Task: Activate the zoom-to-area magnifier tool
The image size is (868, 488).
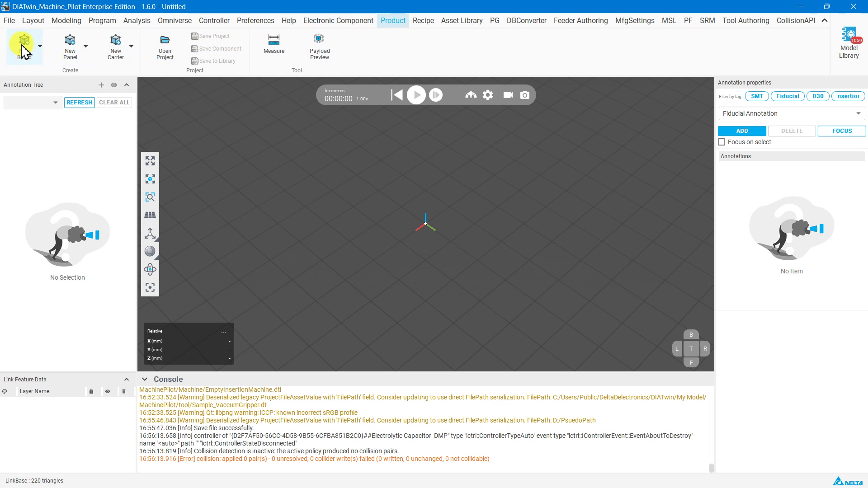Action: click(x=150, y=197)
